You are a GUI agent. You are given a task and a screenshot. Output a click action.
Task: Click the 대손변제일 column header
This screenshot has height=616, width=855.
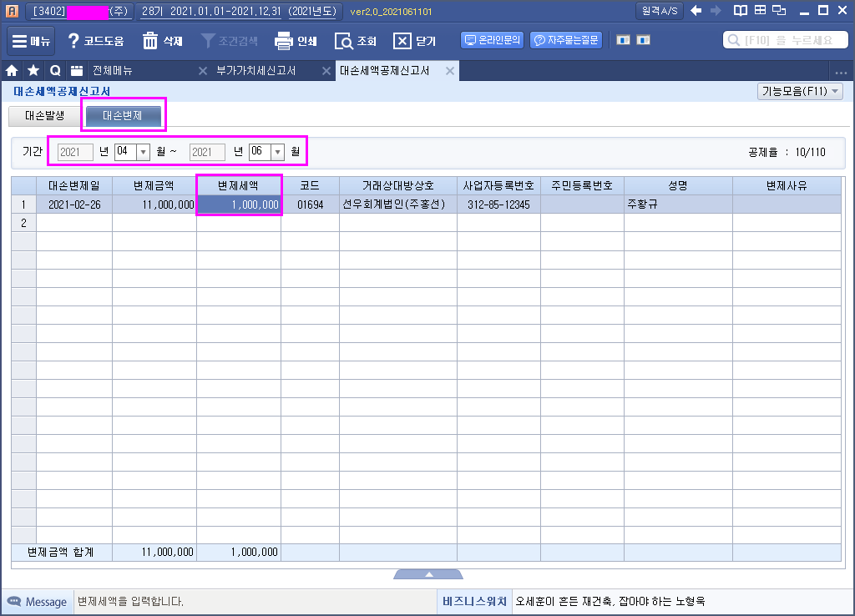74,186
